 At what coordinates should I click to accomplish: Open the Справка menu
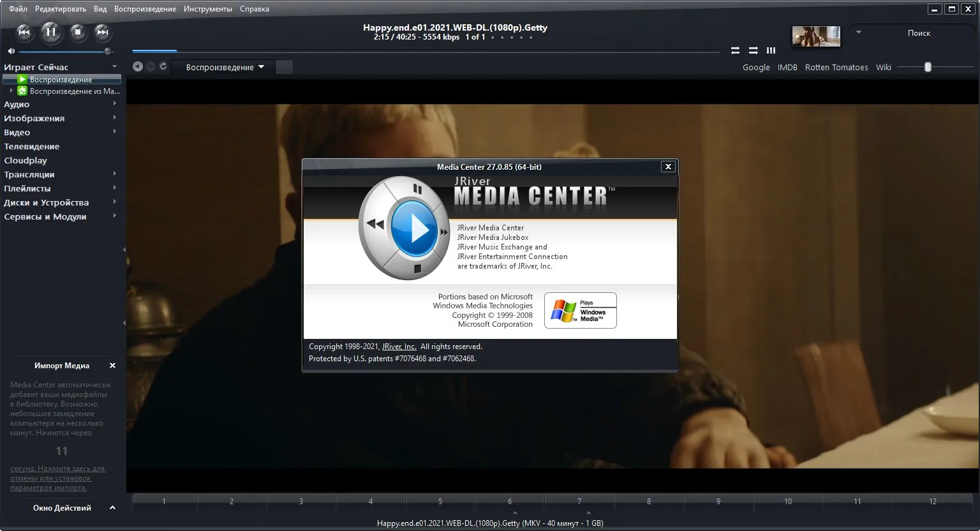[x=255, y=9]
